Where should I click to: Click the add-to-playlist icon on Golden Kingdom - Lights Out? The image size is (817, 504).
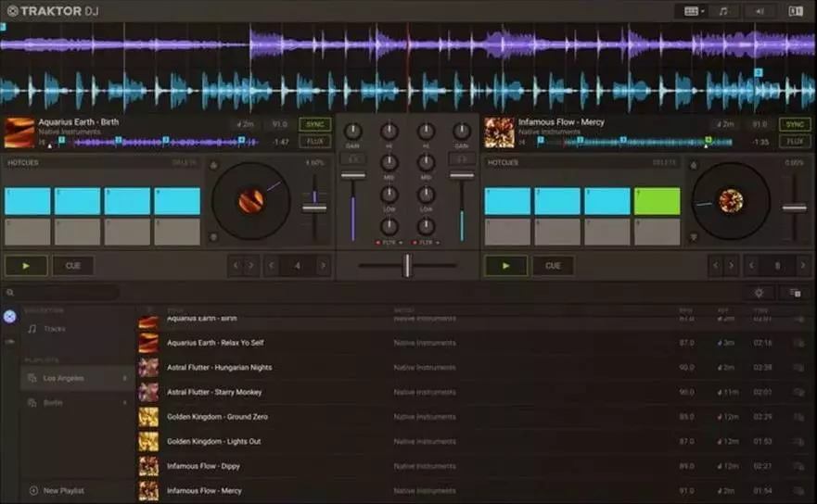(798, 442)
